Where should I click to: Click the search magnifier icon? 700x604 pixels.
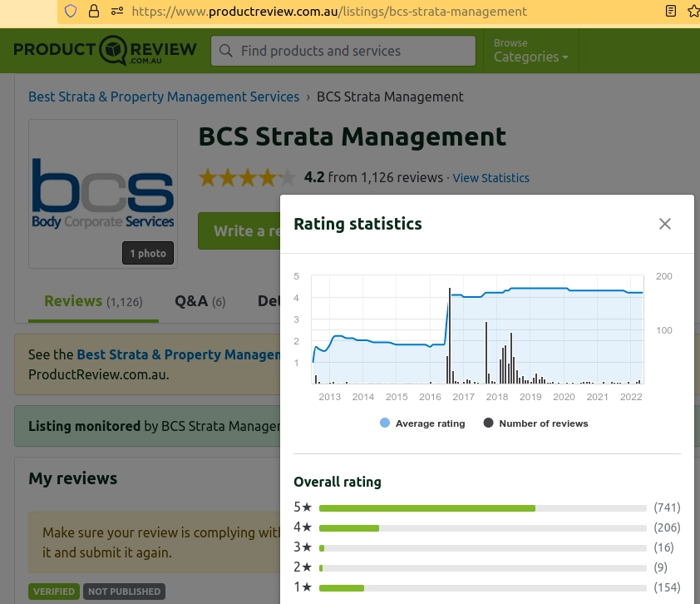point(226,51)
